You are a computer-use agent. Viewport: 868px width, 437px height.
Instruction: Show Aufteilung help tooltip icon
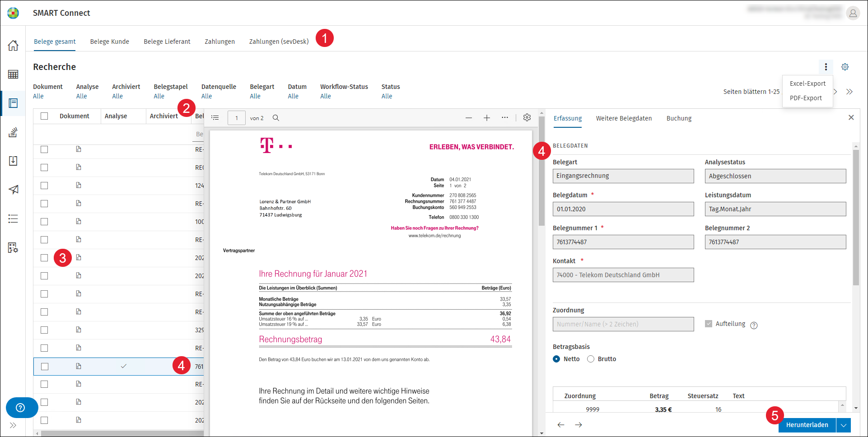coord(754,325)
